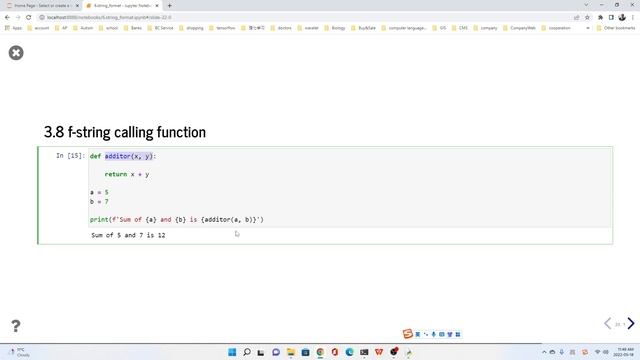Open the Chrome profile avatar
Screen dimensions: 640x360
click(622, 18)
